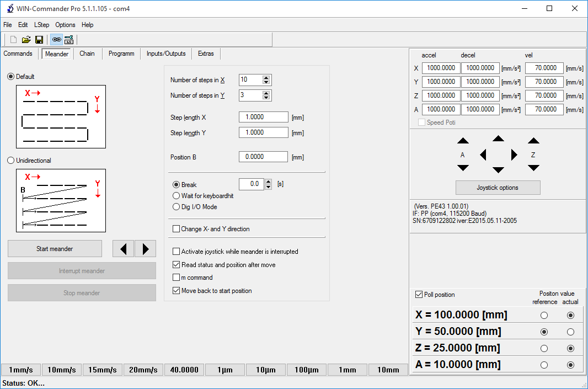Click the joystick down arrow for X/Y
588x389 pixels.
click(x=498, y=170)
